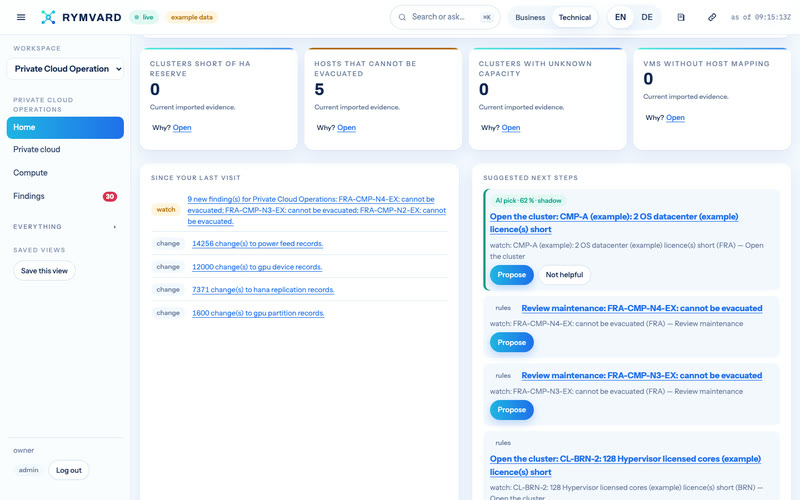
Task: Click the change tag beside power feed records
Action: pyautogui.click(x=168, y=244)
